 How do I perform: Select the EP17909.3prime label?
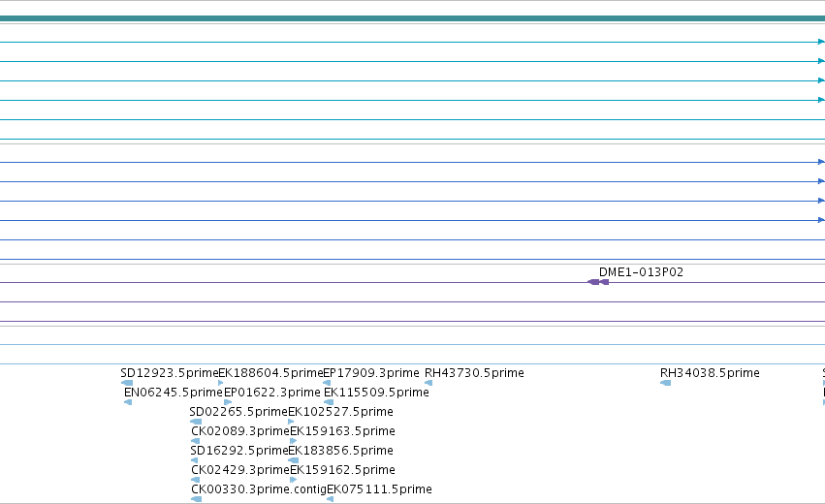371,373
